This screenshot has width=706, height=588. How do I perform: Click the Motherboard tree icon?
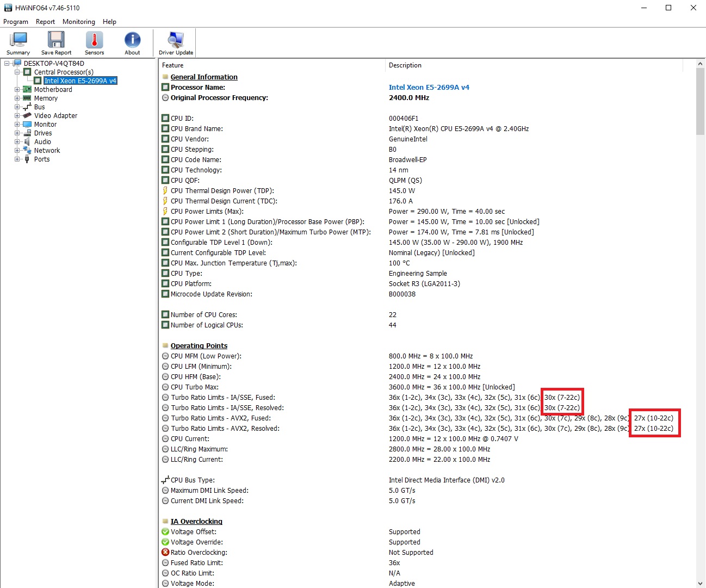[x=27, y=90]
